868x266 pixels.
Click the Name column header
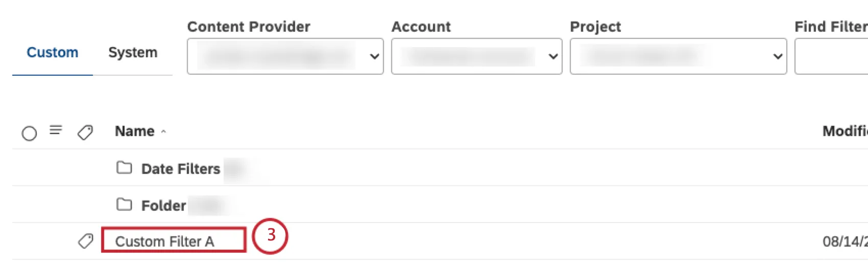[x=135, y=131]
